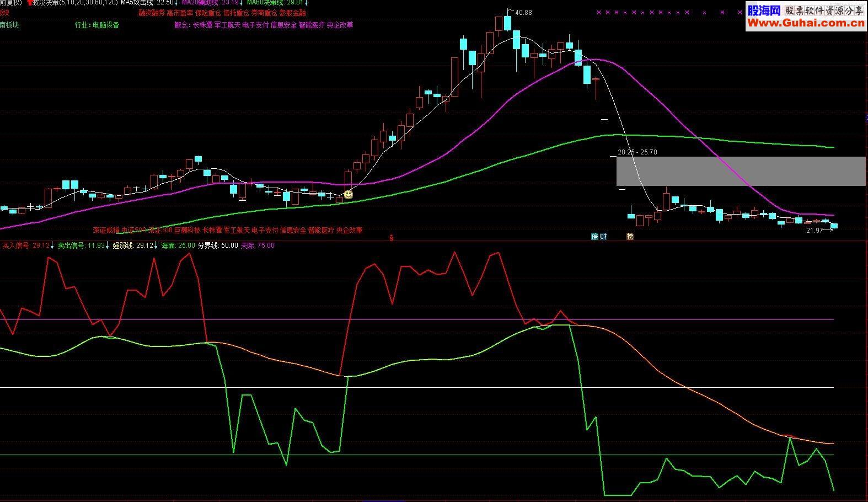
Task: Click 电子支付 in the magenta 概念 row
Action: click(x=255, y=25)
